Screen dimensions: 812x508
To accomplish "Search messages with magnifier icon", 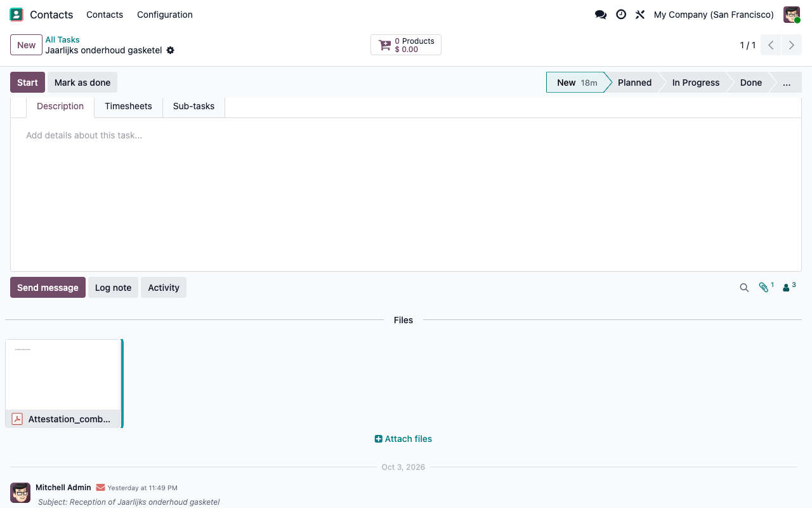I will [x=744, y=288].
